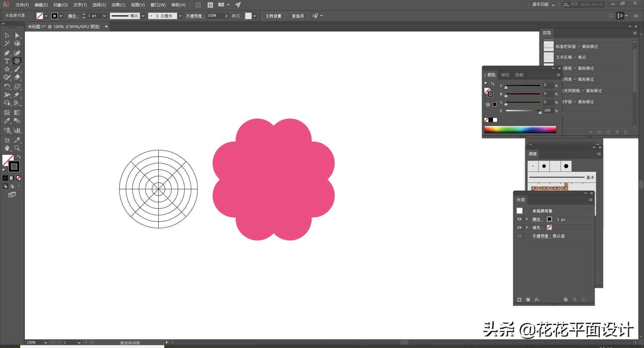Select the Gradient tool
This screenshot has width=644, height=348.
[17, 113]
